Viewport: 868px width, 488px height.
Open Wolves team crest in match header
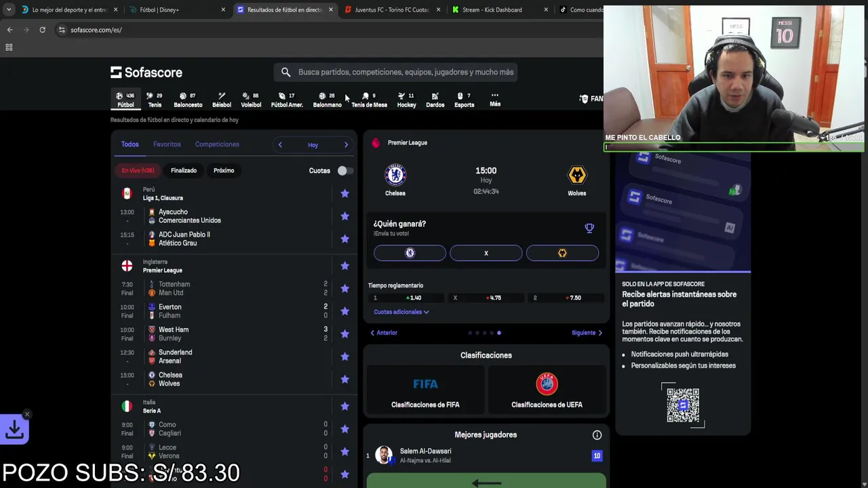tap(577, 176)
